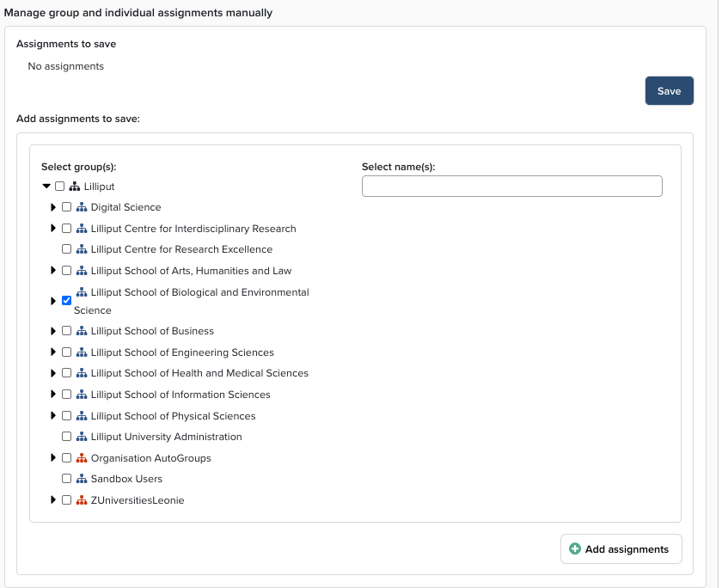
Task: Click the Digital Science group icon
Action: 82,207
